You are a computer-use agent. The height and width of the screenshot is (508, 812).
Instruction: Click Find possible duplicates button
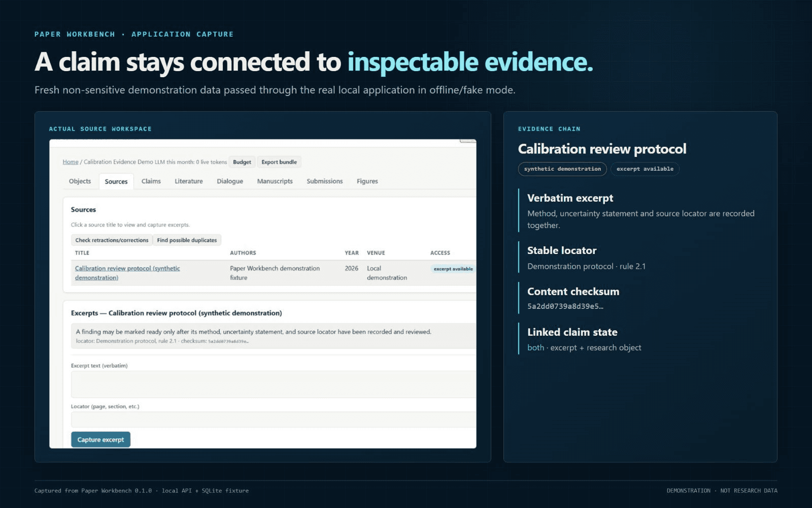tap(187, 240)
